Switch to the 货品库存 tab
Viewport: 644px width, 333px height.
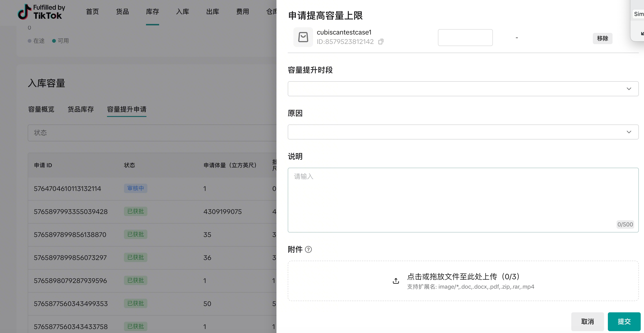coord(80,109)
